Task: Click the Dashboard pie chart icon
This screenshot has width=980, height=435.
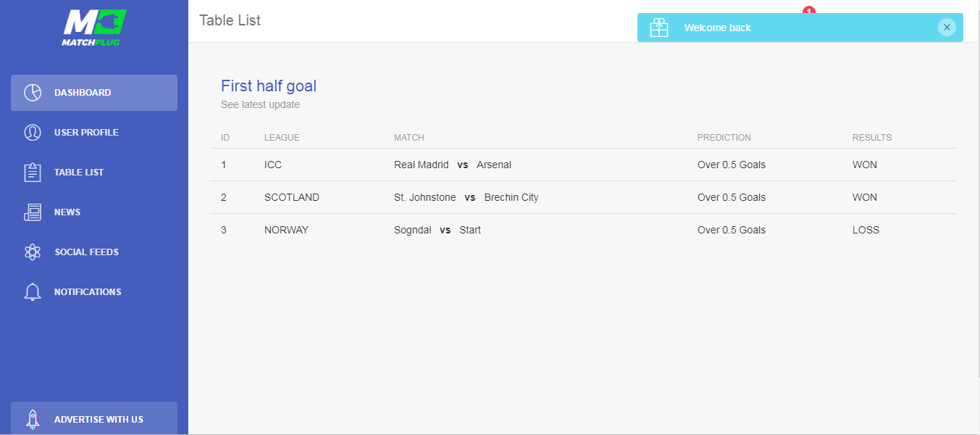Action: [x=33, y=93]
